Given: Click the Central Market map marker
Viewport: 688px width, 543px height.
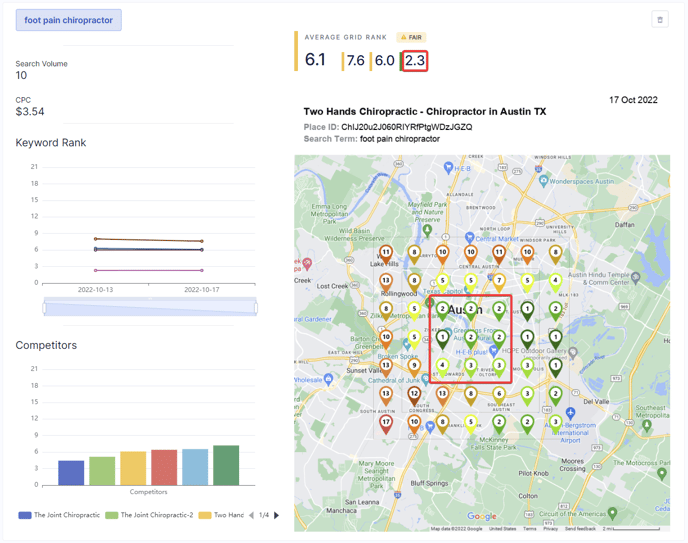Looking at the screenshot, I should pos(468,239).
